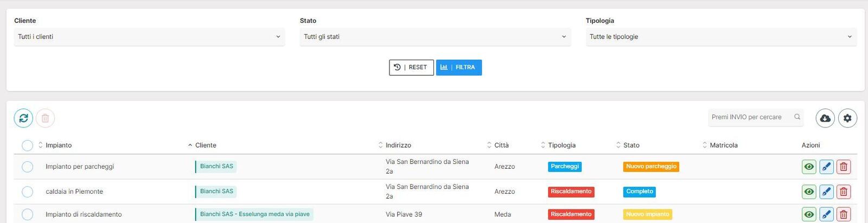This screenshot has width=868, height=223.
Task: Sort table by Indirizzo column
Action: pyautogui.click(x=398, y=145)
